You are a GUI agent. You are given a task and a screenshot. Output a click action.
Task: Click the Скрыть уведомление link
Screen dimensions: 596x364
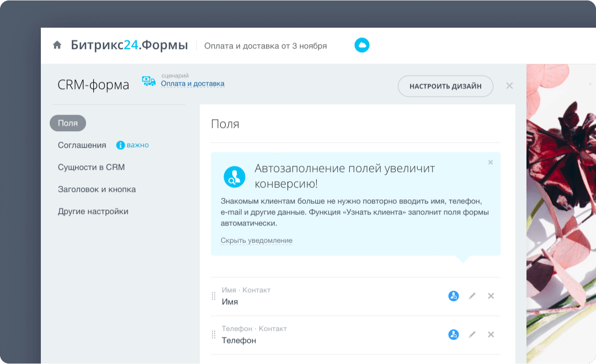tap(257, 240)
